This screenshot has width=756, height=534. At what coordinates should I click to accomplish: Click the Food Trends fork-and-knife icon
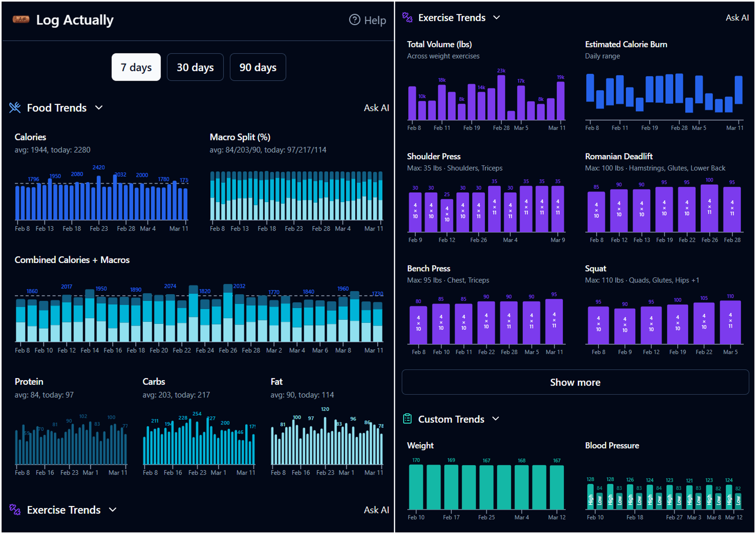pos(14,107)
